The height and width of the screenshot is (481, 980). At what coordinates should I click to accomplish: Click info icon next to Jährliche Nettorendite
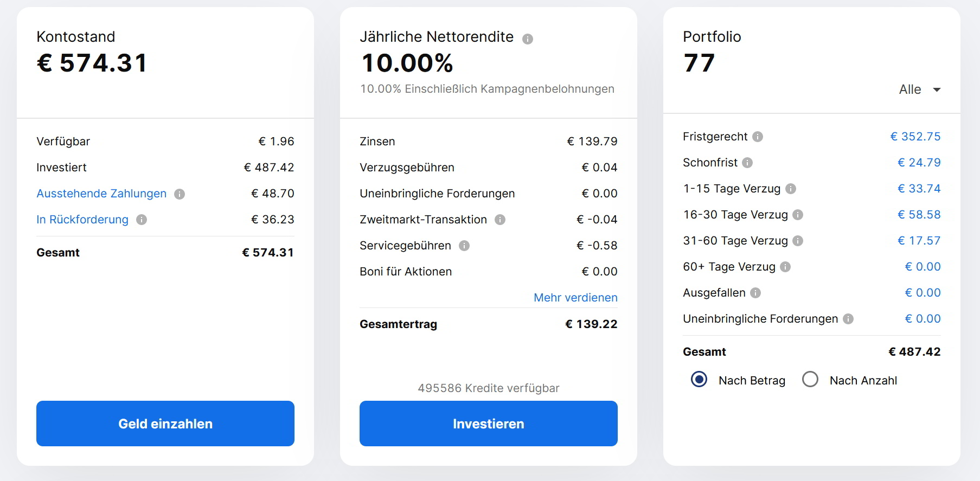(x=528, y=39)
